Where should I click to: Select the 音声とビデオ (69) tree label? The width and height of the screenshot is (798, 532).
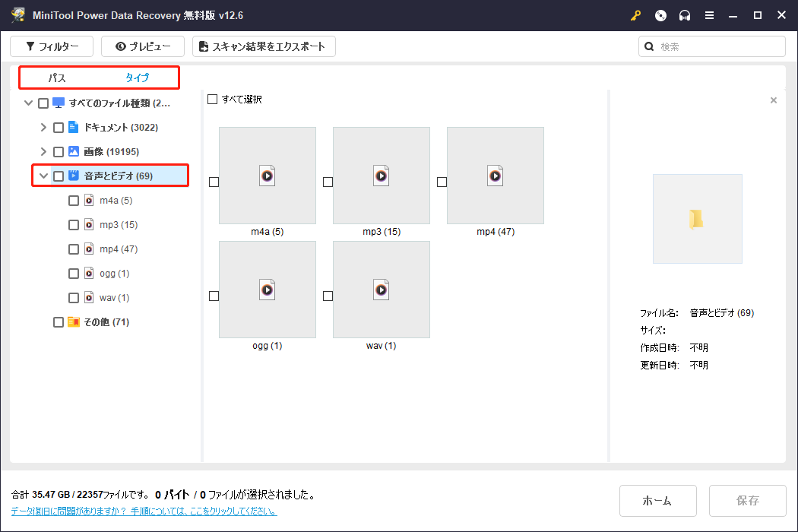[118, 176]
